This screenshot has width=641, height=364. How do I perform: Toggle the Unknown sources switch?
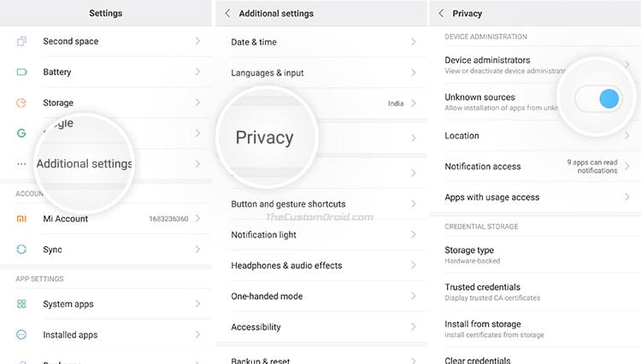(598, 98)
